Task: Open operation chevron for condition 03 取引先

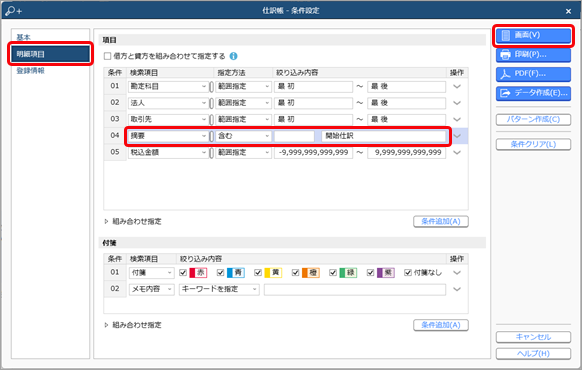Action: click(x=457, y=119)
